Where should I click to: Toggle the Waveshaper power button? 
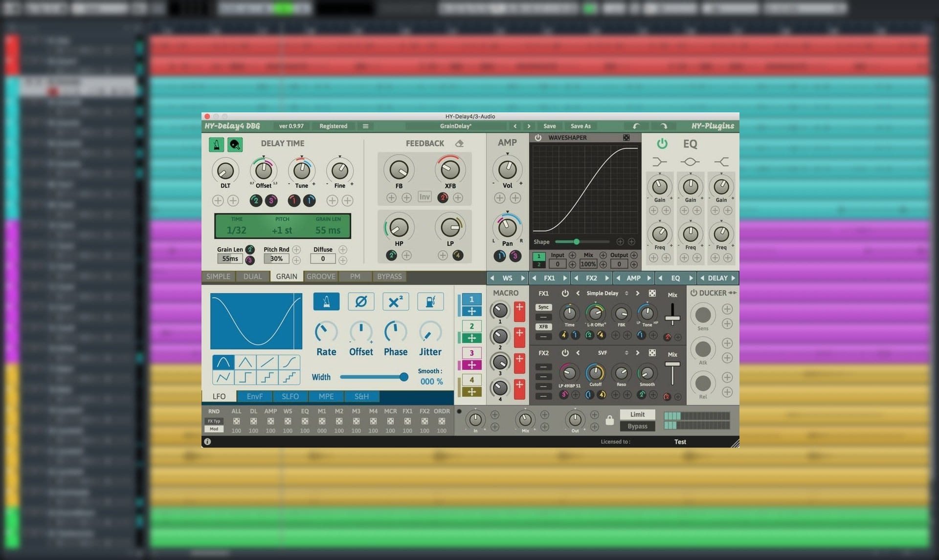coord(538,138)
